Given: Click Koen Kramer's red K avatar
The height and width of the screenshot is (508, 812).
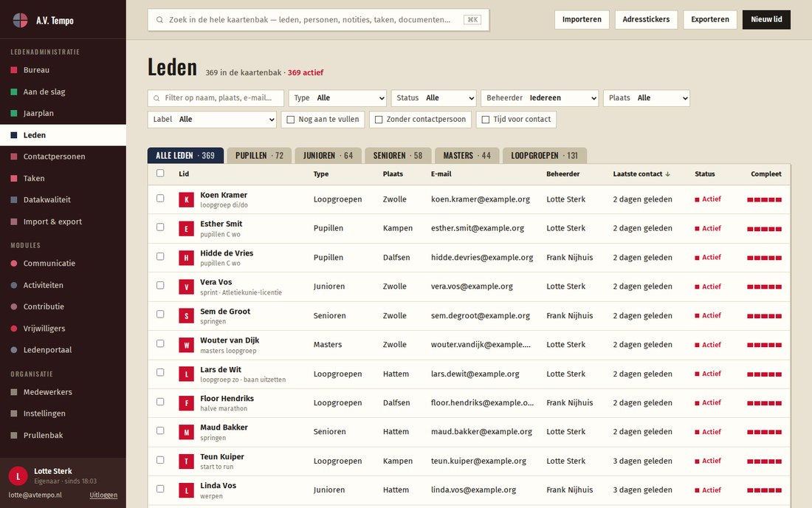Looking at the screenshot, I should tap(187, 199).
